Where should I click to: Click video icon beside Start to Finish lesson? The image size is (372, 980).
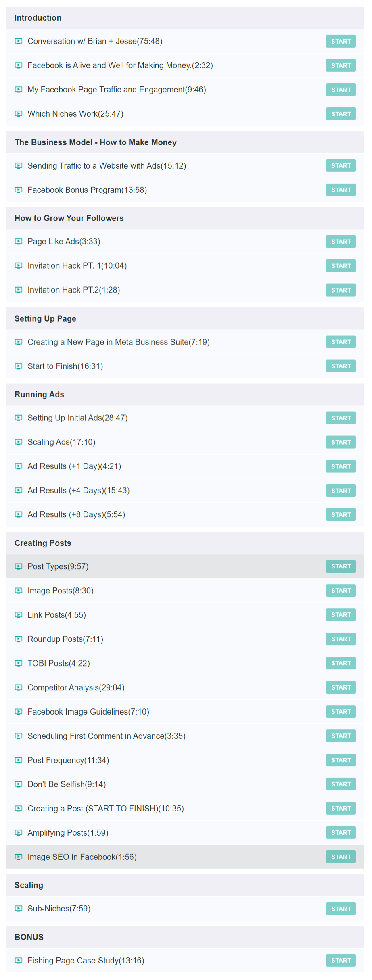19,366
